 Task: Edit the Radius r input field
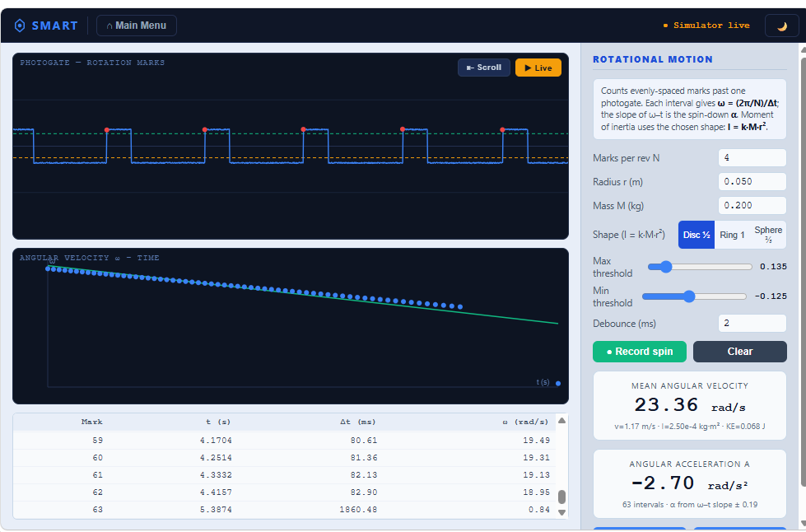tap(752, 181)
